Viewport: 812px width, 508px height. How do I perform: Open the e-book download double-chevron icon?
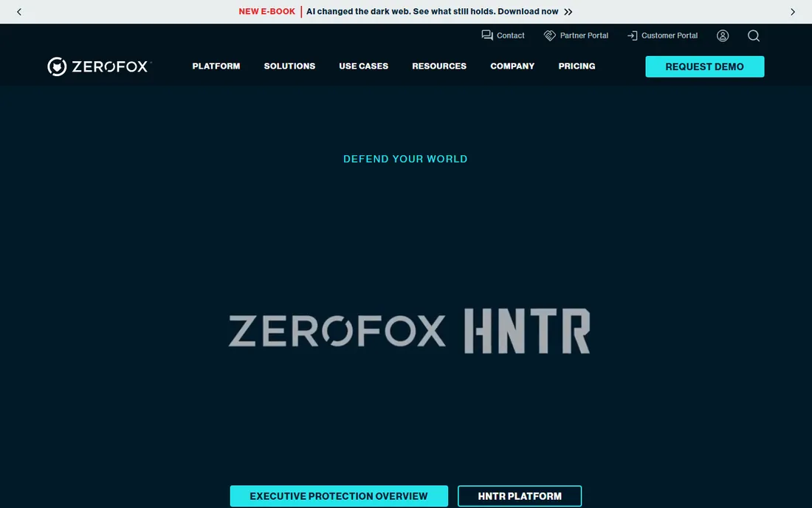tap(568, 12)
